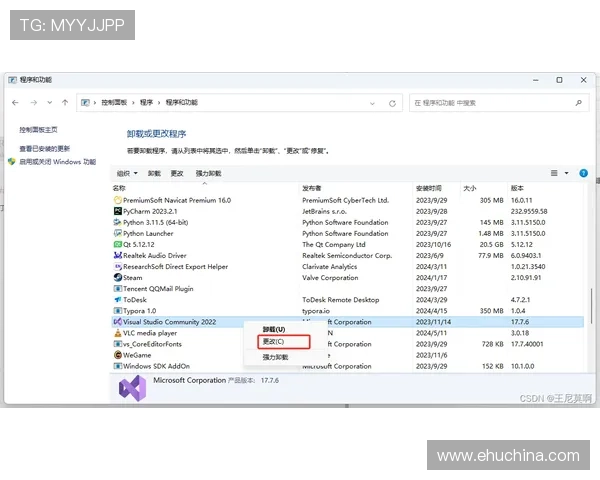600x480 pixels.
Task: Click ToDesk Remote Desktop publisher text
Action: (341, 300)
